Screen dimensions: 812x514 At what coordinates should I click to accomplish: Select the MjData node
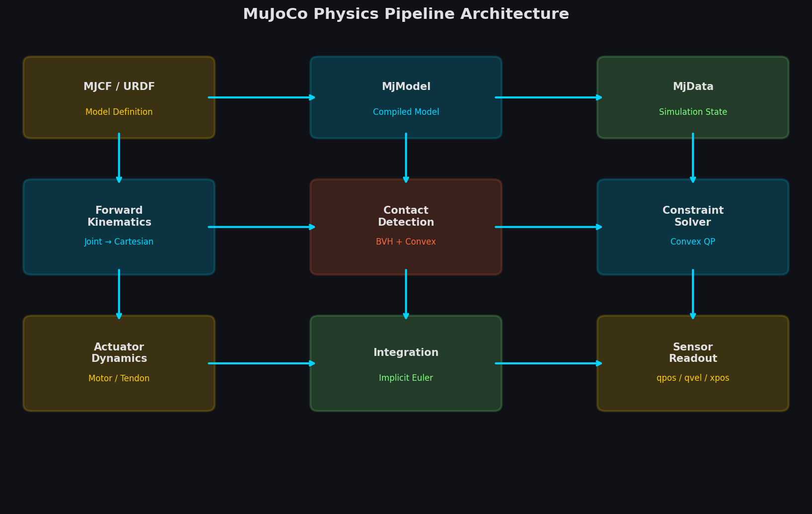pos(693,97)
